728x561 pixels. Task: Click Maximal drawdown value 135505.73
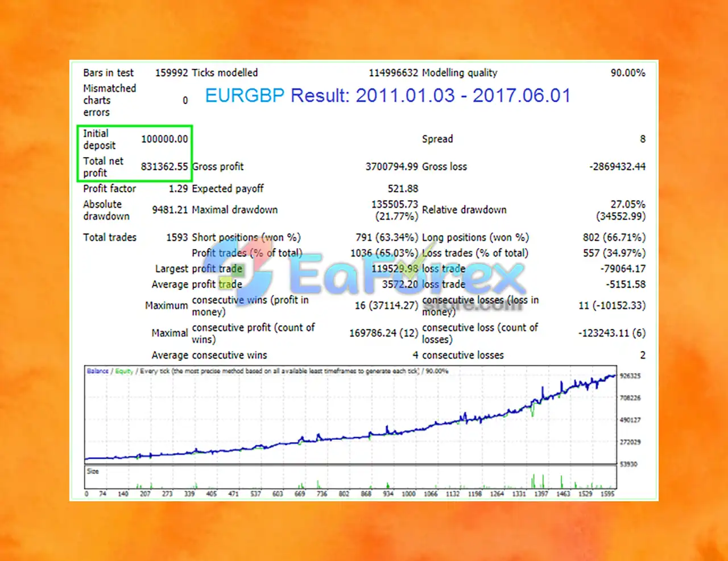coord(395,204)
